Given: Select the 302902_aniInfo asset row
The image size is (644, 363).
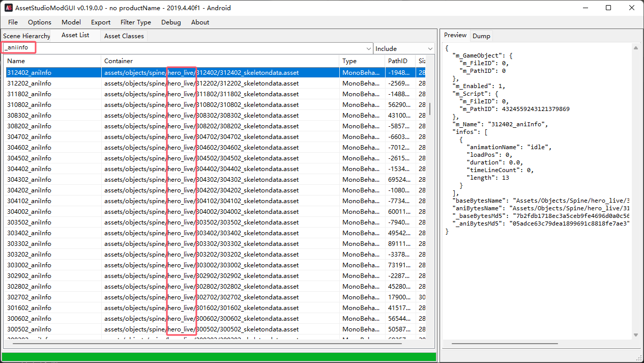Looking at the screenshot, I should (x=215, y=275).
